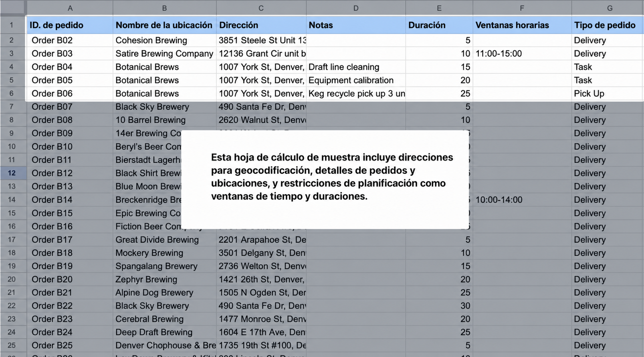Select cell 'Order B12'
Screen dimensions: 644x357
click(x=70, y=173)
